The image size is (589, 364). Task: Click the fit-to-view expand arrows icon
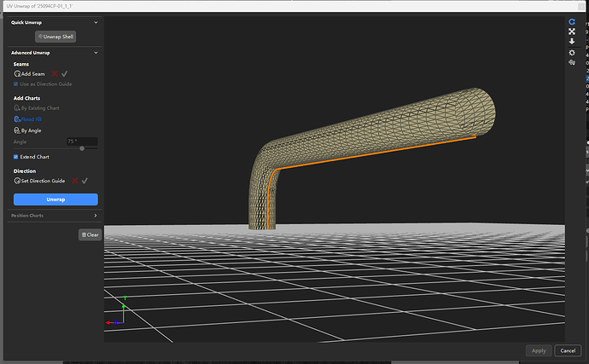[x=572, y=32]
